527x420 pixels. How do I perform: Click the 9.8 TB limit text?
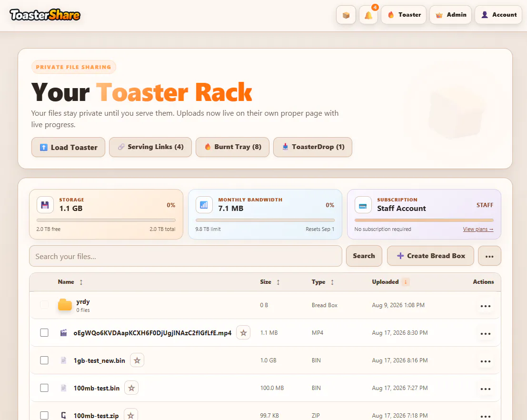tap(208, 229)
